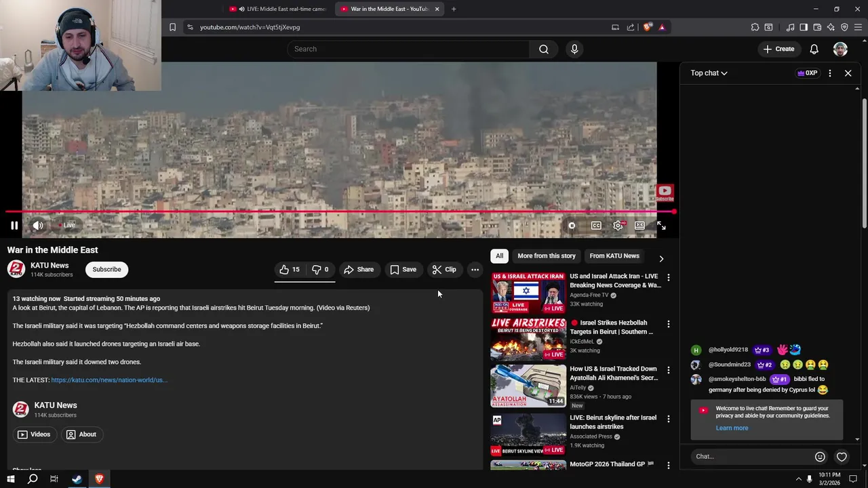This screenshot has width=868, height=488.
Task: Open options for Israel Strikes Hezbollah video
Action: pyautogui.click(x=668, y=325)
